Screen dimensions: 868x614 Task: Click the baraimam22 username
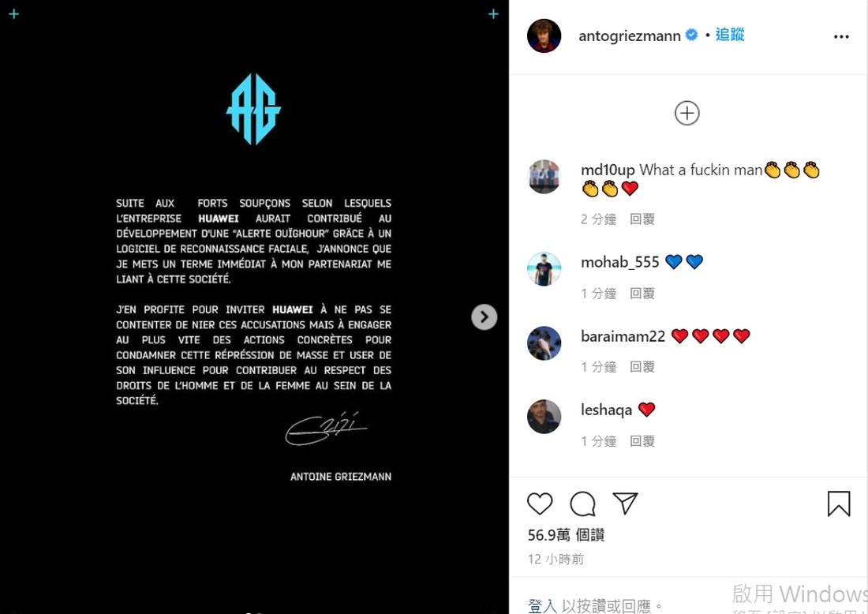point(623,336)
